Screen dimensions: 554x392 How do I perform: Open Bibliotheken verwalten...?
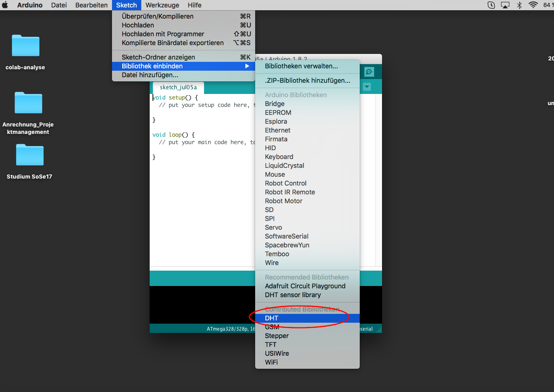pyautogui.click(x=307, y=66)
